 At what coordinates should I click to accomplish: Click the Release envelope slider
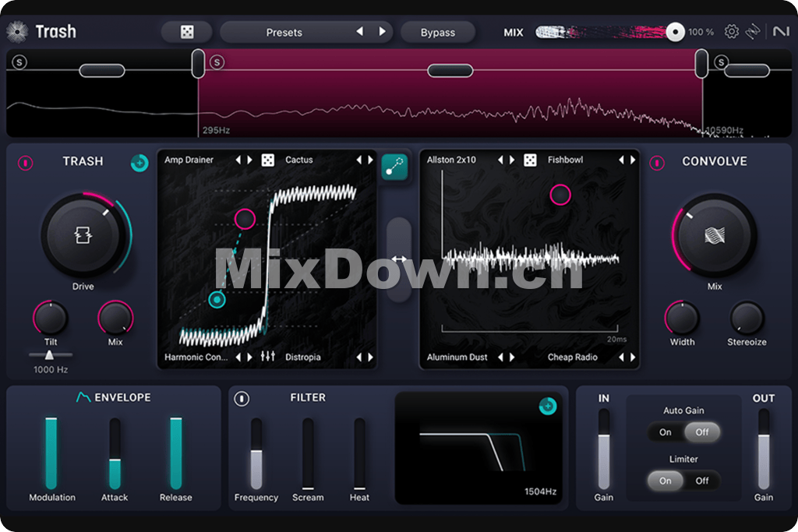point(176,453)
